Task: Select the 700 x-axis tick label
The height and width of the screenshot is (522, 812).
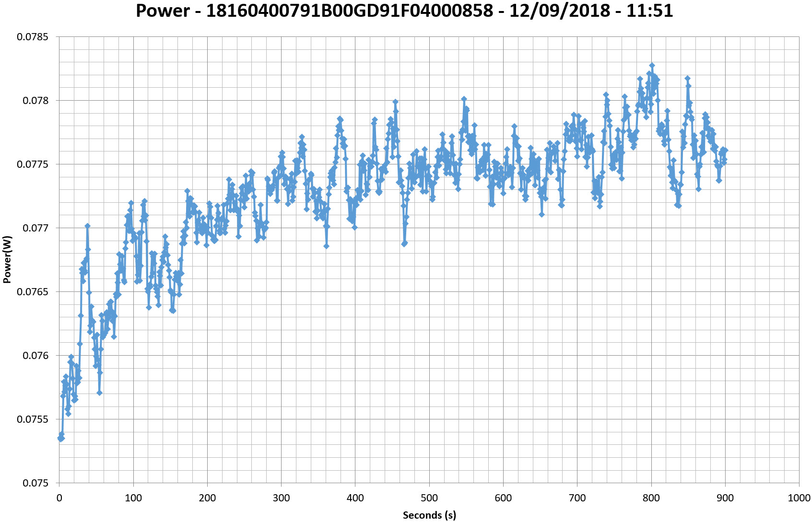Action: pyautogui.click(x=577, y=498)
